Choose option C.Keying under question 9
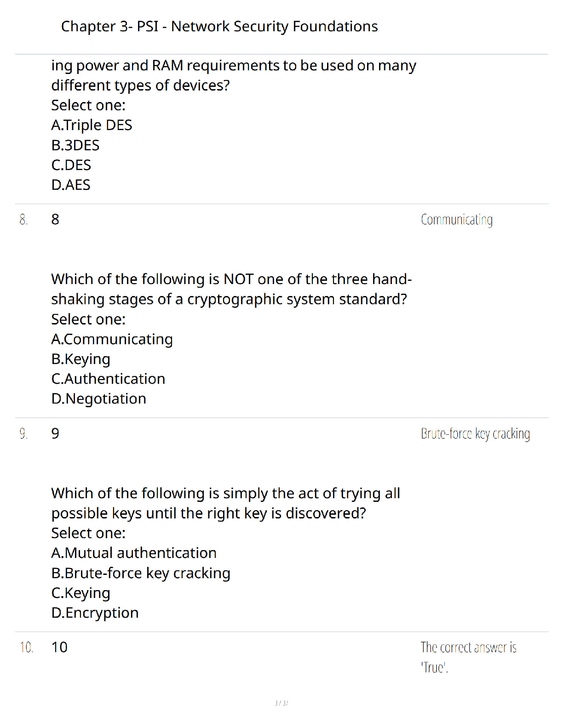This screenshot has width=563, height=728. click(x=80, y=593)
